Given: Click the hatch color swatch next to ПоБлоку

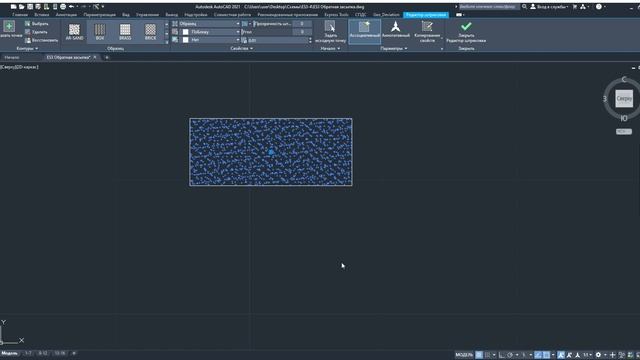Looking at the screenshot, I should click(185, 32).
